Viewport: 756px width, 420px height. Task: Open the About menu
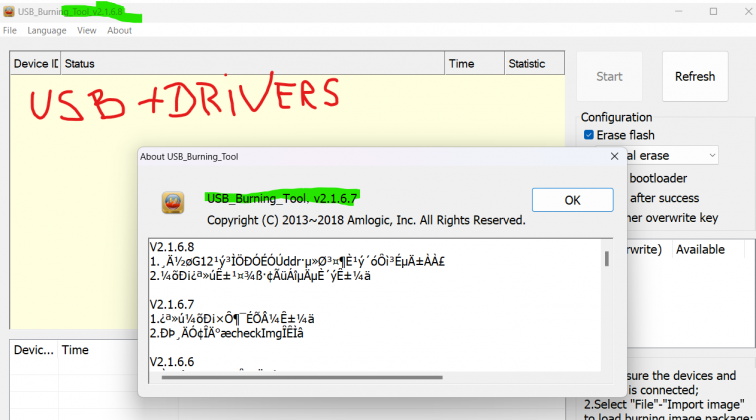click(x=119, y=30)
